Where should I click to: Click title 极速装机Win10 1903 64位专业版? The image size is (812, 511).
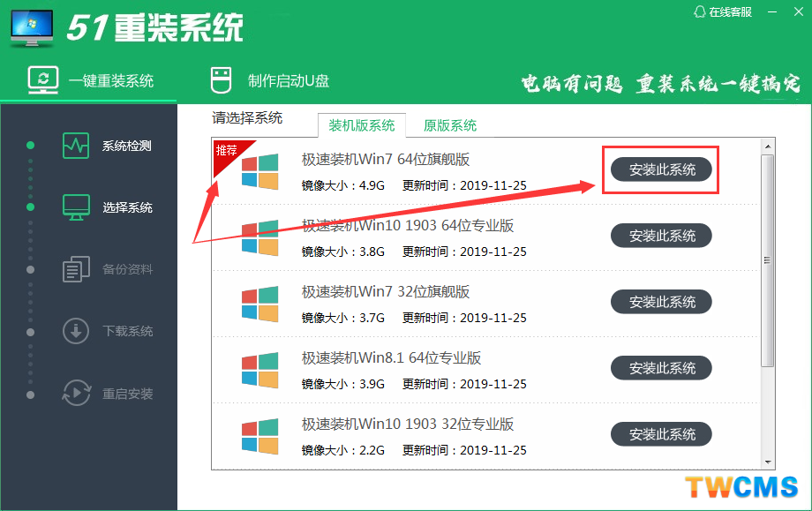click(x=408, y=225)
